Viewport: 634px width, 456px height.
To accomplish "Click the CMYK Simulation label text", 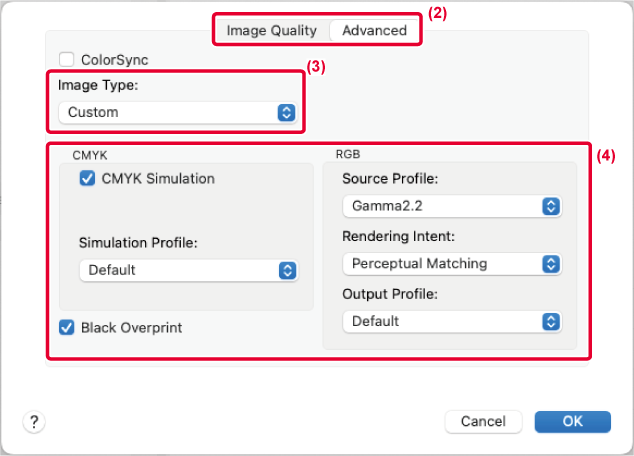I will click(158, 179).
